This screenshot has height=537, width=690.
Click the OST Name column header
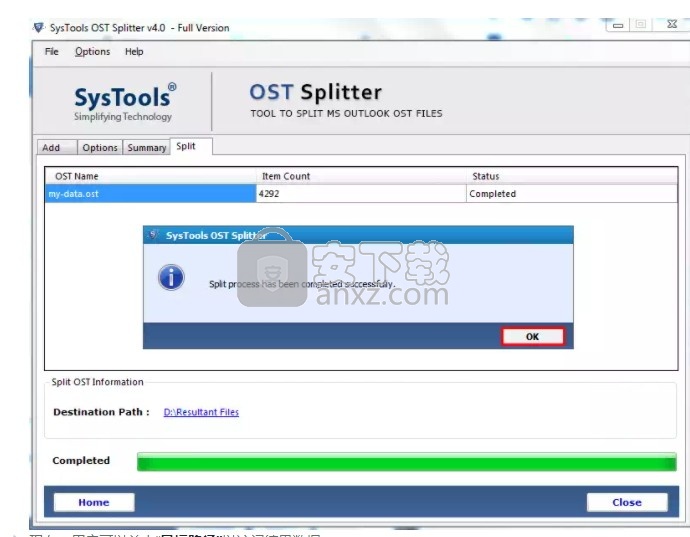150,176
